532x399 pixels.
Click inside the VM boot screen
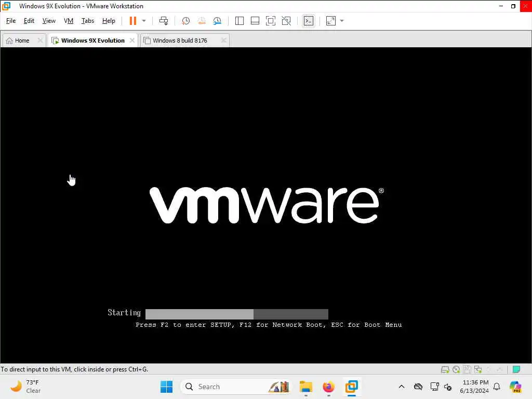click(x=266, y=205)
